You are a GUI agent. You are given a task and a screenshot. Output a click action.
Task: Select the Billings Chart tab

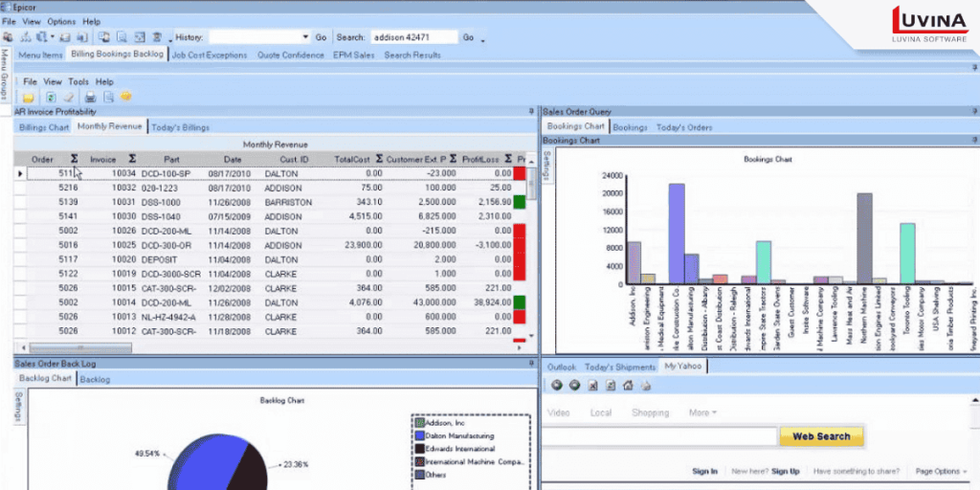[44, 127]
